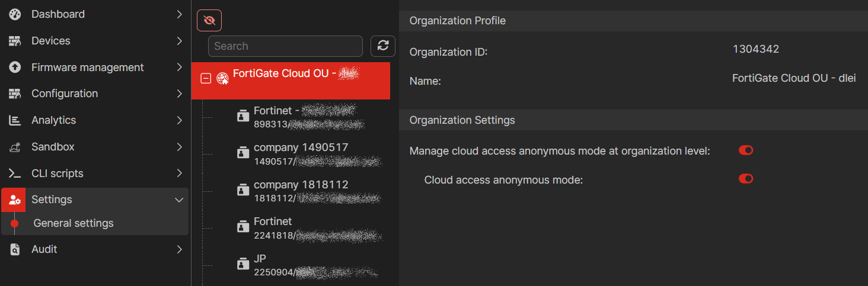This screenshot has width=868, height=286.
Task: Collapse the Settings menu chevron
Action: [x=179, y=200]
